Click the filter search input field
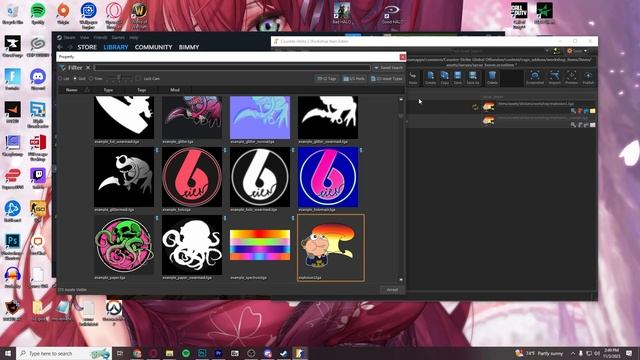The image size is (640, 360). coord(232,68)
